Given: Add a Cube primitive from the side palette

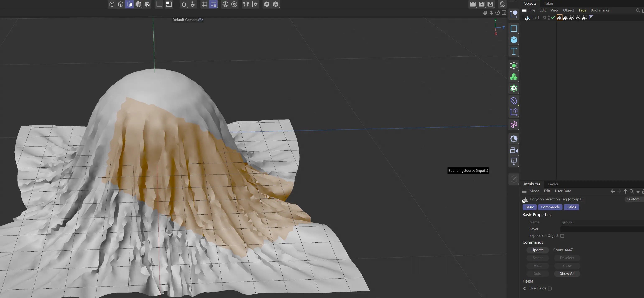Looking at the screenshot, I should tap(514, 40).
